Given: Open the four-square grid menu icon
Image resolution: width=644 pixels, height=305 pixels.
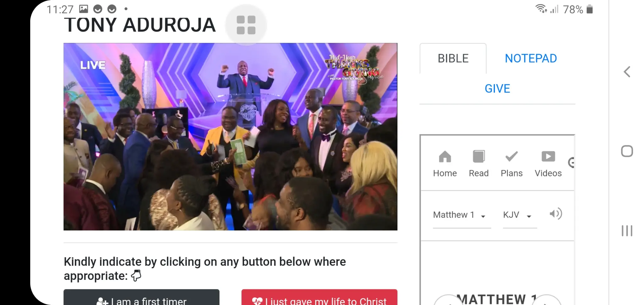Looking at the screenshot, I should click(x=246, y=25).
